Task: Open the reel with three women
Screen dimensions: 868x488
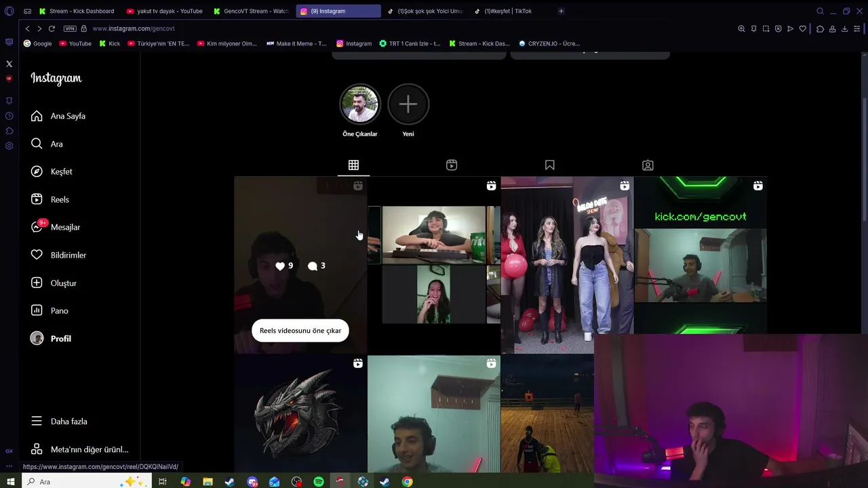Action: [x=567, y=265]
